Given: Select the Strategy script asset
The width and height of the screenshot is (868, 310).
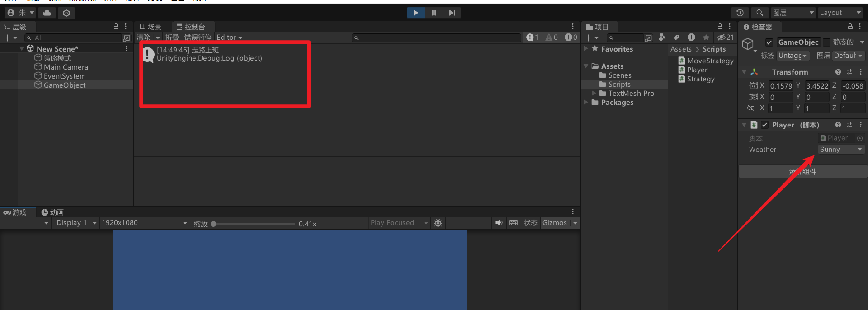Looking at the screenshot, I should [696, 79].
